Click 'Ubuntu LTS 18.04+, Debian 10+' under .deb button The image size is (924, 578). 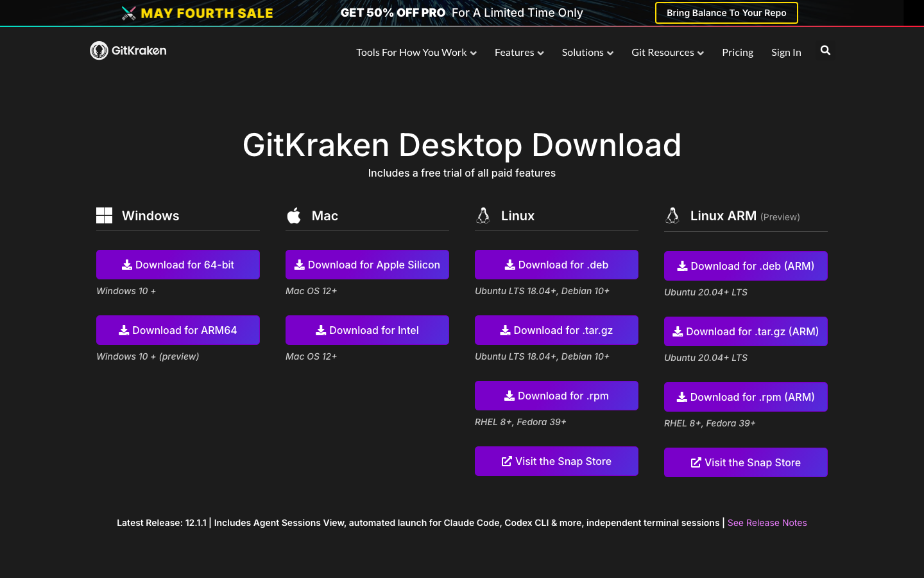coord(542,291)
